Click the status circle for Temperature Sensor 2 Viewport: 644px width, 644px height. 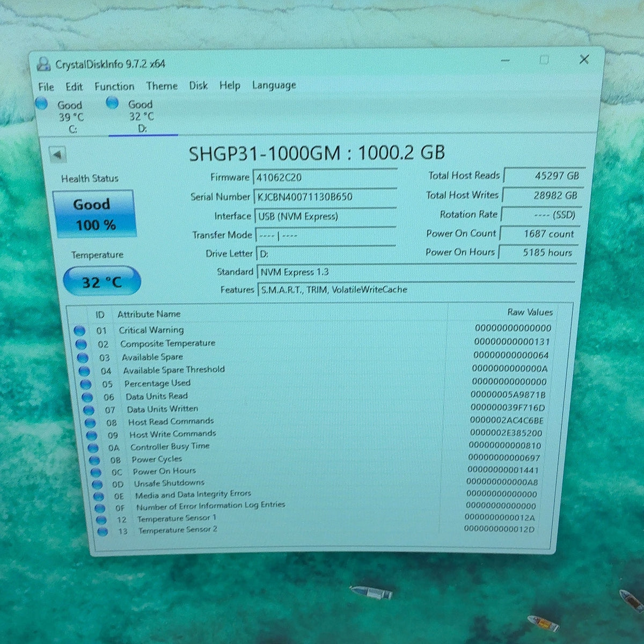click(x=103, y=532)
